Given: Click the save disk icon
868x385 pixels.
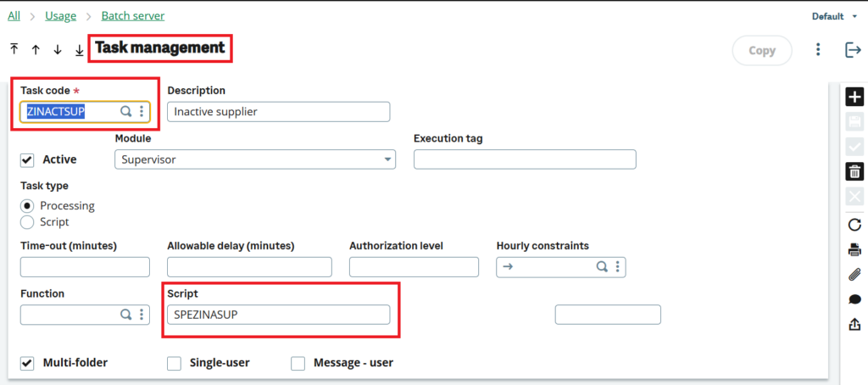Looking at the screenshot, I should click(x=854, y=122).
